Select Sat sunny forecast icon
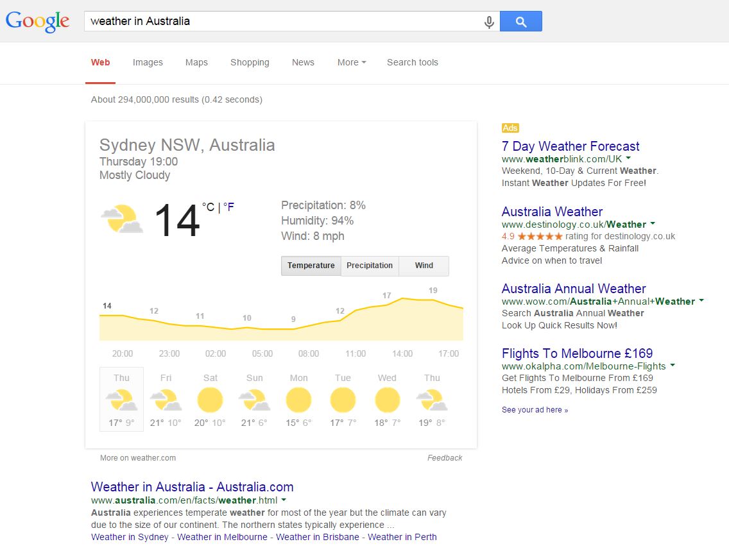729x560 pixels. tap(210, 400)
